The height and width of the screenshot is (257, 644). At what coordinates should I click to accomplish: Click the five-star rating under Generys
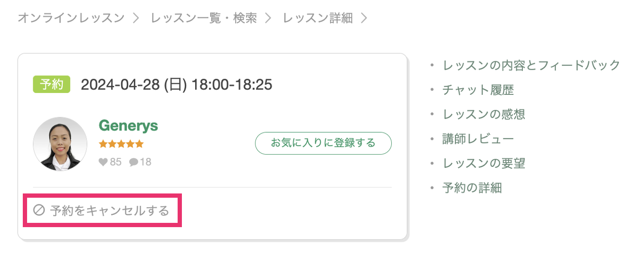(x=121, y=144)
